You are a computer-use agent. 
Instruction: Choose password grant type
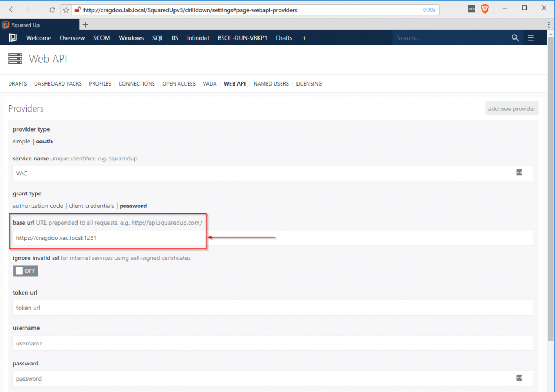pyautogui.click(x=133, y=206)
